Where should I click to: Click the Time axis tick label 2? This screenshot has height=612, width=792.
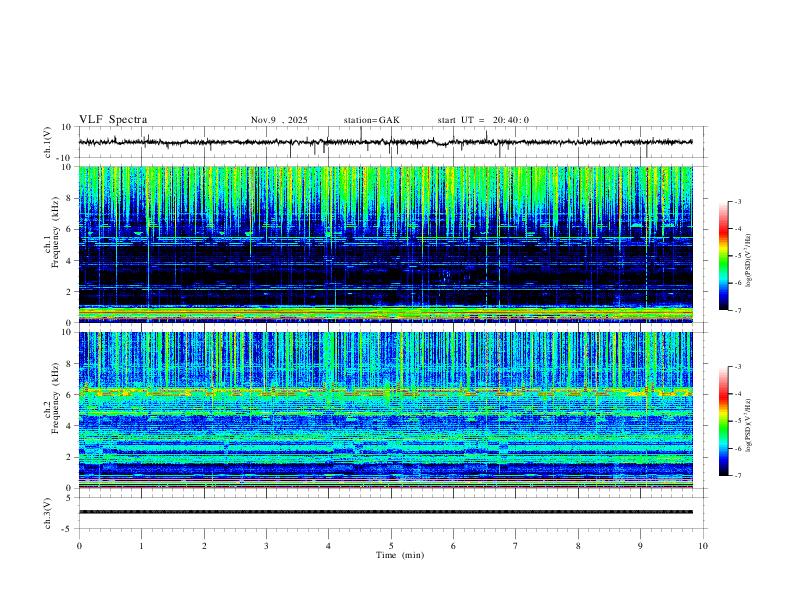204,546
